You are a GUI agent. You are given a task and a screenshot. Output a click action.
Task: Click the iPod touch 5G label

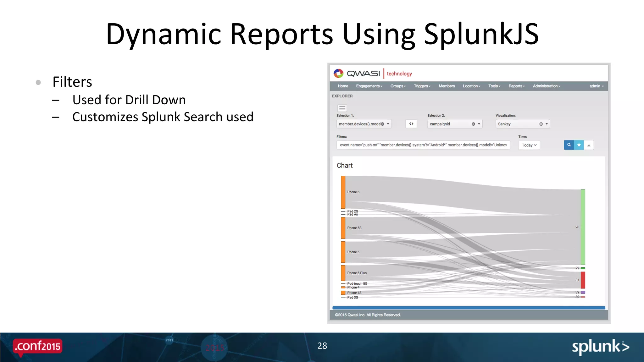pyautogui.click(x=357, y=283)
